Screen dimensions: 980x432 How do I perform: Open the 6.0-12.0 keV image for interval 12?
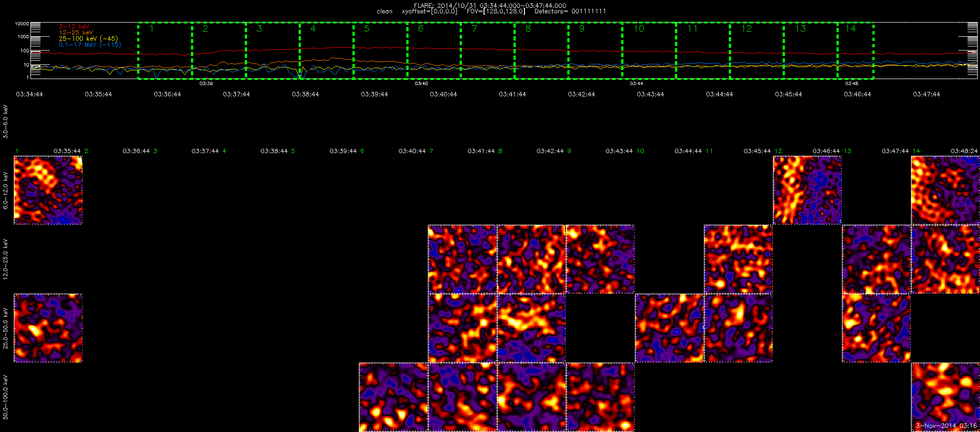tap(807, 190)
